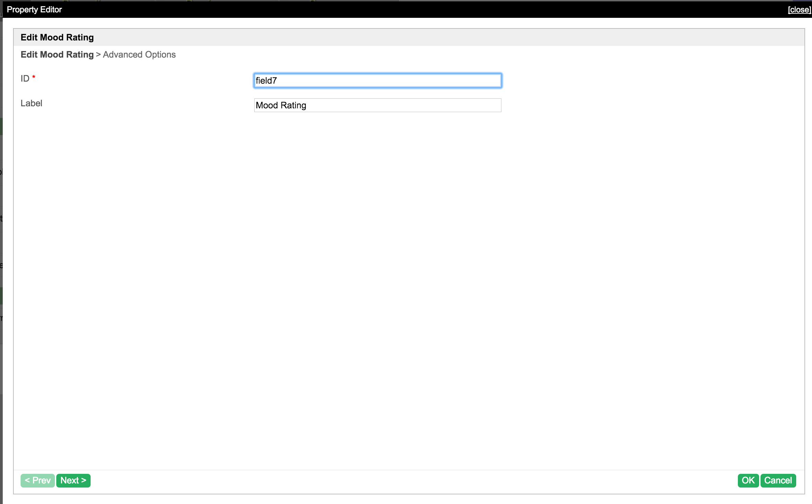Select the Edit Mood Rating breadcrumb step

pos(57,55)
